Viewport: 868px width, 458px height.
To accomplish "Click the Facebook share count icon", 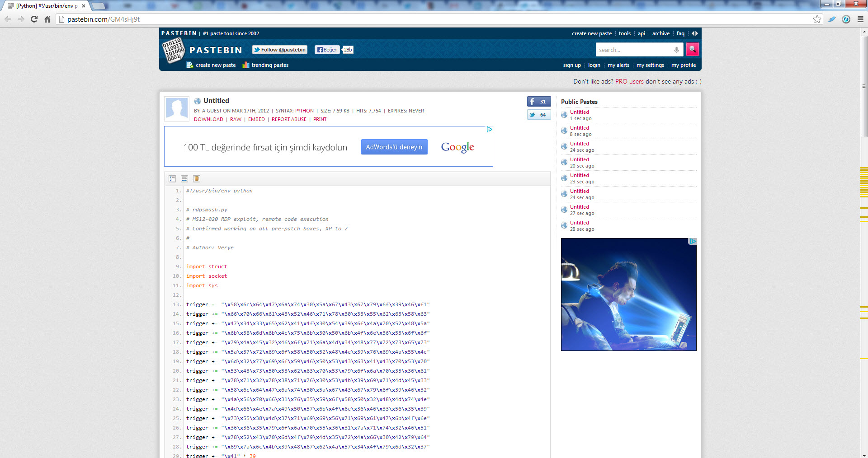I will pos(538,102).
